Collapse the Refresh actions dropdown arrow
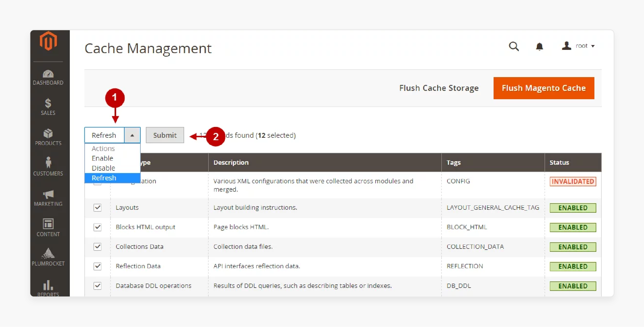Viewport: 644px width, 327px height. [x=132, y=135]
